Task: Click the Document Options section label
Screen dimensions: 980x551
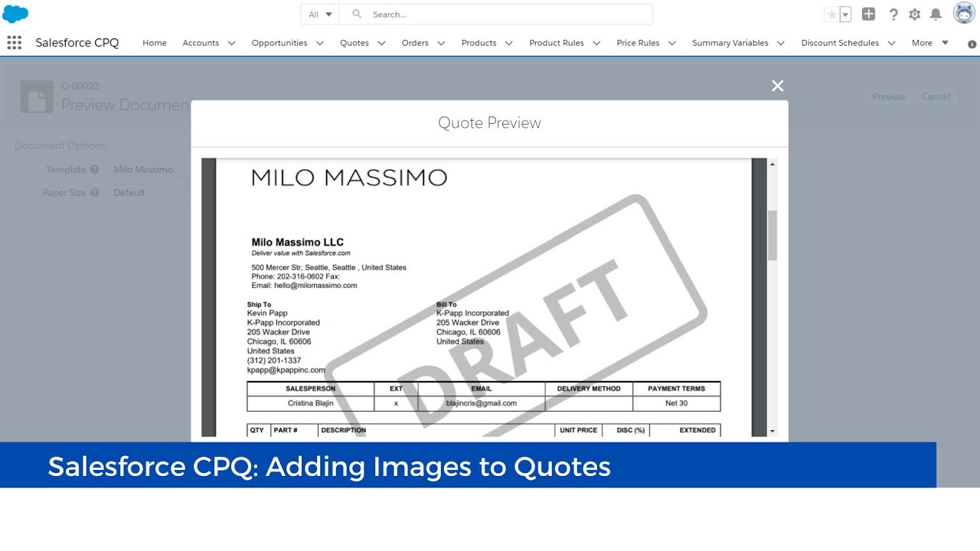Action: [60, 145]
